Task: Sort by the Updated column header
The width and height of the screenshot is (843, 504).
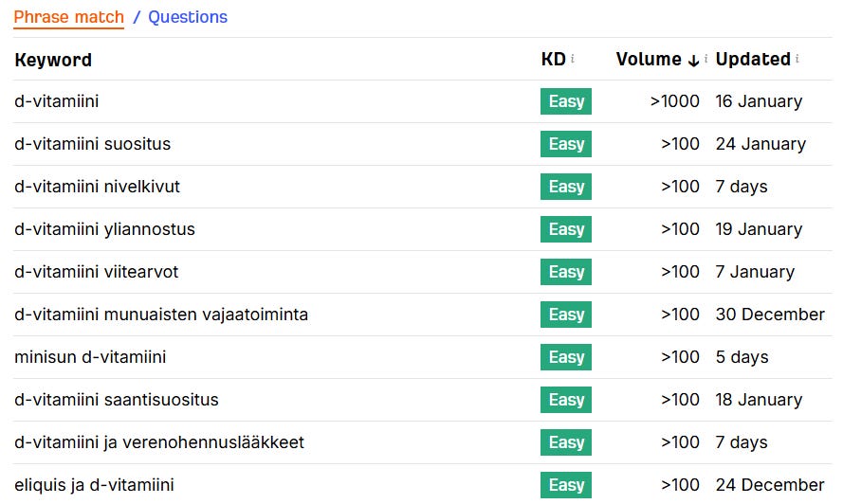Action: (x=753, y=59)
